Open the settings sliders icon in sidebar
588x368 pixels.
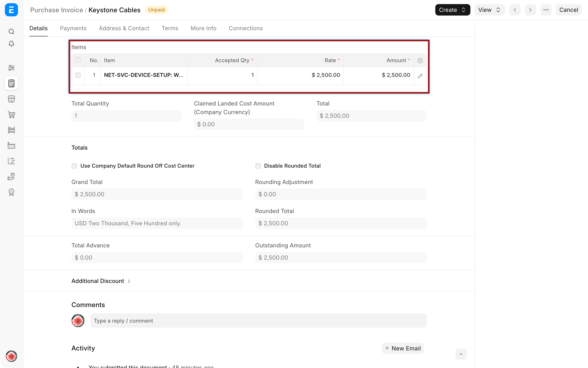pyautogui.click(x=11, y=68)
